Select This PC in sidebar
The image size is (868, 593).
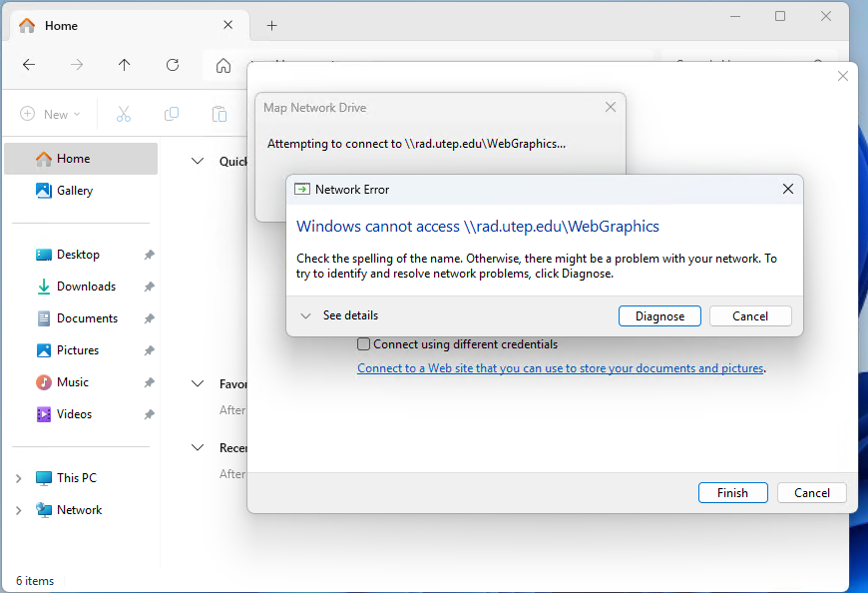click(66, 478)
